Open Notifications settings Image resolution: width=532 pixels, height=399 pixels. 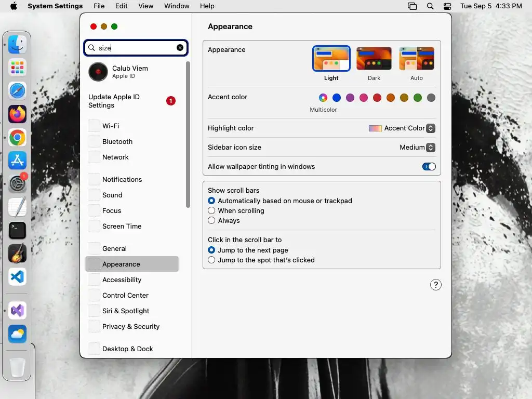coord(132,179)
